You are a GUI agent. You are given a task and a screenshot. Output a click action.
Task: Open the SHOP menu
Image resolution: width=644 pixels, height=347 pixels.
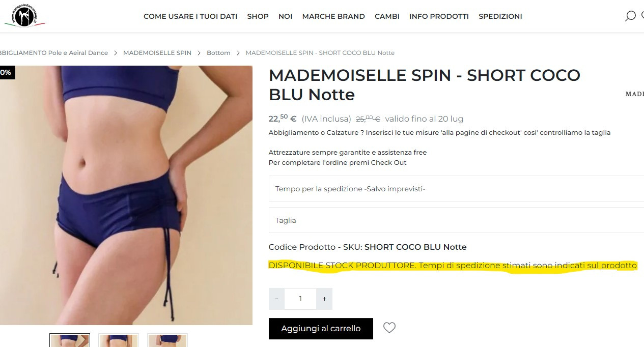tap(258, 16)
